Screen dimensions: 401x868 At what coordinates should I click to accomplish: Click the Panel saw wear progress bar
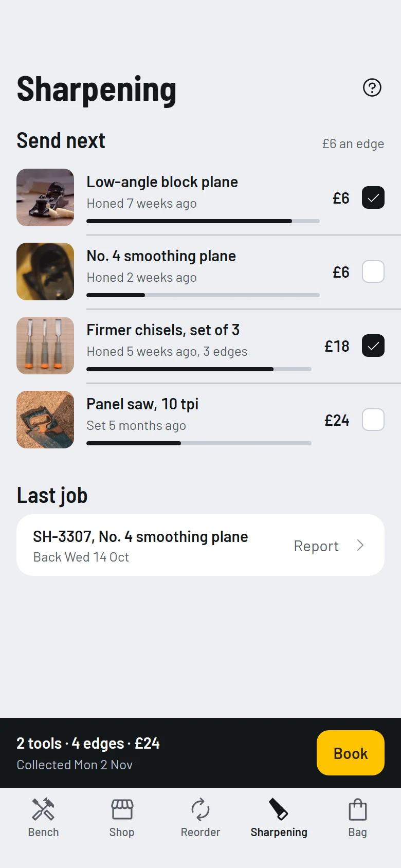[x=199, y=443]
